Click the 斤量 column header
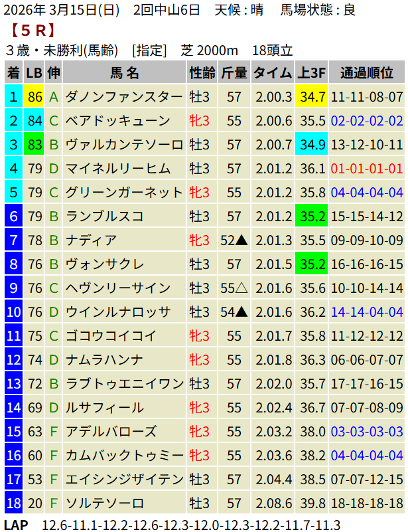The width and height of the screenshot is (408, 532). (234, 73)
